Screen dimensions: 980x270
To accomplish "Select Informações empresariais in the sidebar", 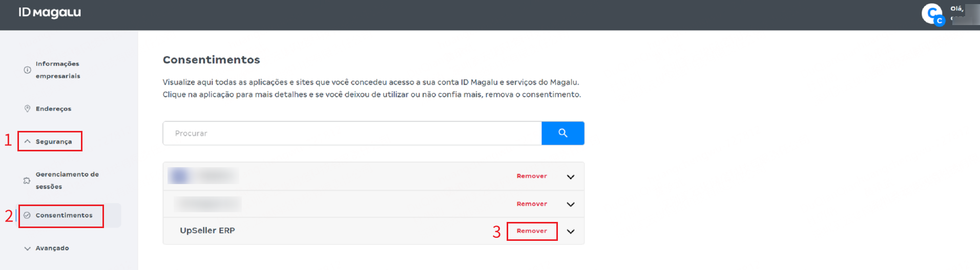I will [57, 70].
